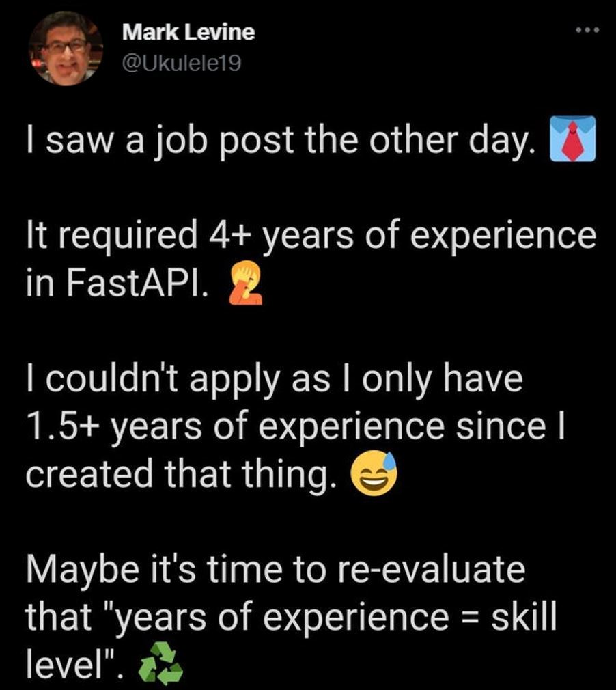Image resolution: width=616 pixels, height=690 pixels.
Task: Click the line 'Maybe it's time to re-evaluate'
Action: click(276, 570)
